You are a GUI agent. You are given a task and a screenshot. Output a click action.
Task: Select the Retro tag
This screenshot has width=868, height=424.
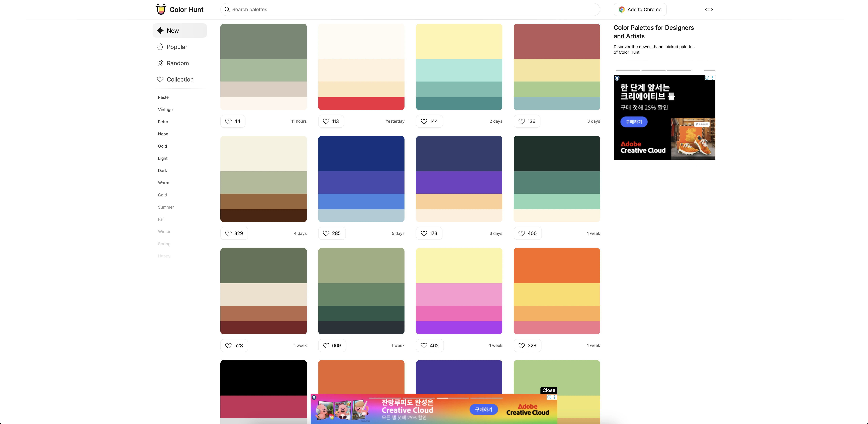[x=163, y=122]
